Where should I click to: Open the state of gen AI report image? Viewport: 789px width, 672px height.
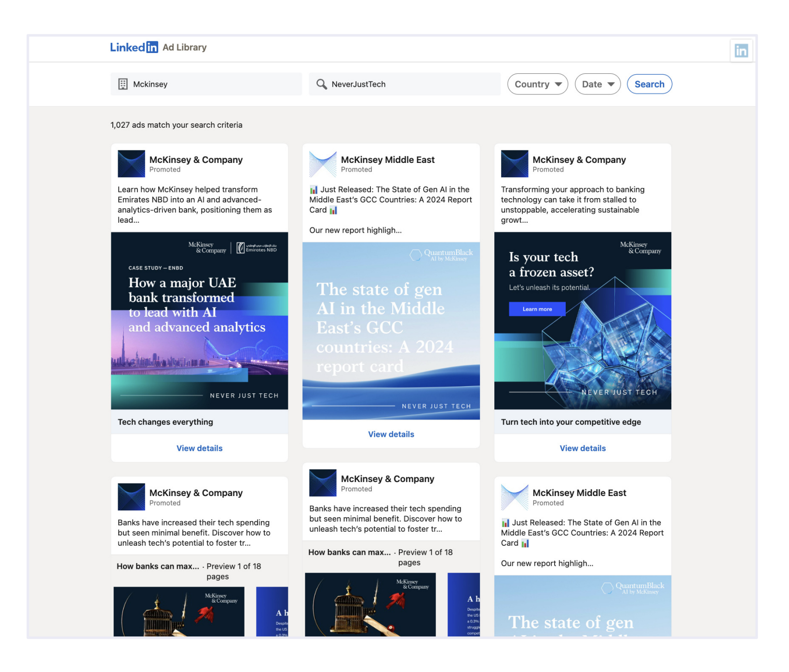tap(391, 331)
